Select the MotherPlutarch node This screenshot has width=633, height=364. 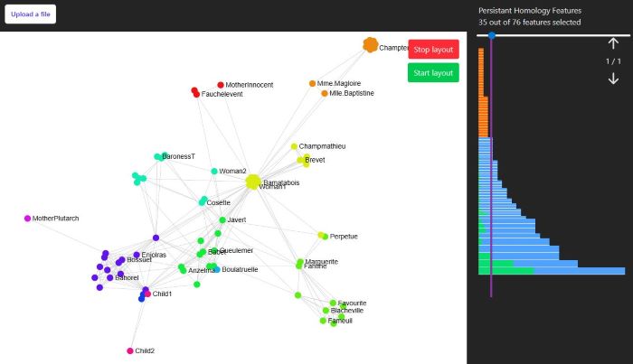(x=27, y=219)
